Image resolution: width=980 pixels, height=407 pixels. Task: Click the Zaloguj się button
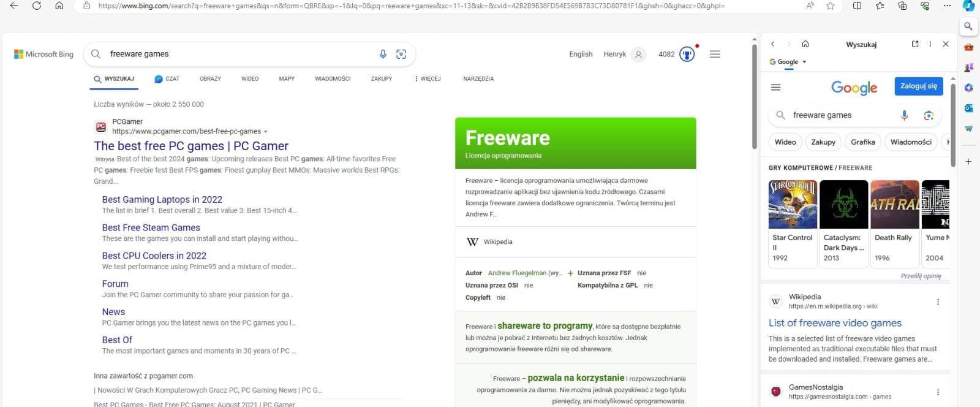tap(918, 86)
